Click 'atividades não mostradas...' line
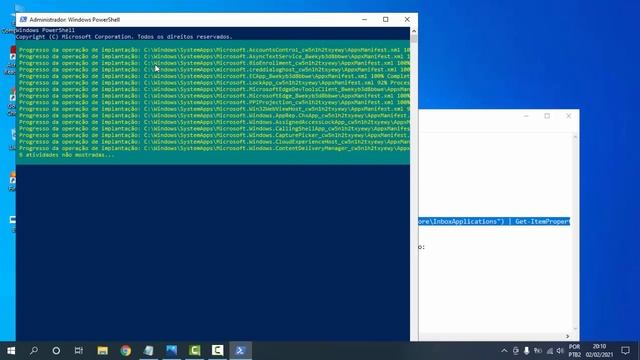The width and height of the screenshot is (640, 360). coord(67,155)
